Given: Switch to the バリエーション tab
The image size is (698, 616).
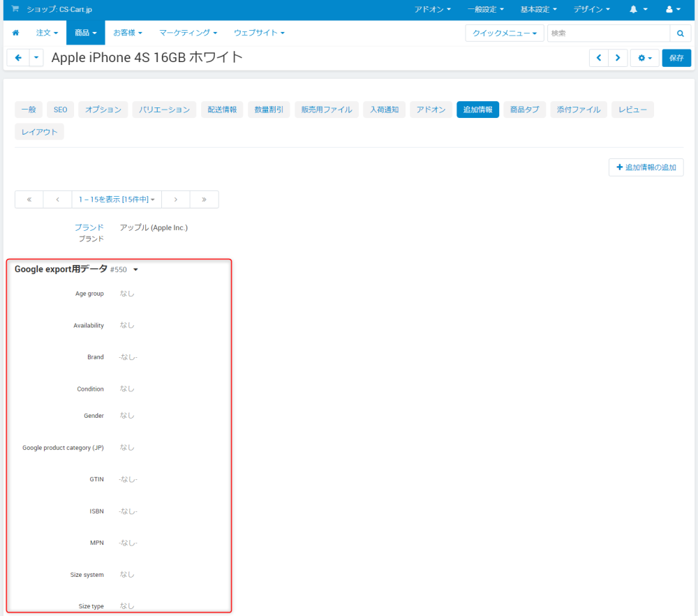Looking at the screenshot, I should 164,110.
